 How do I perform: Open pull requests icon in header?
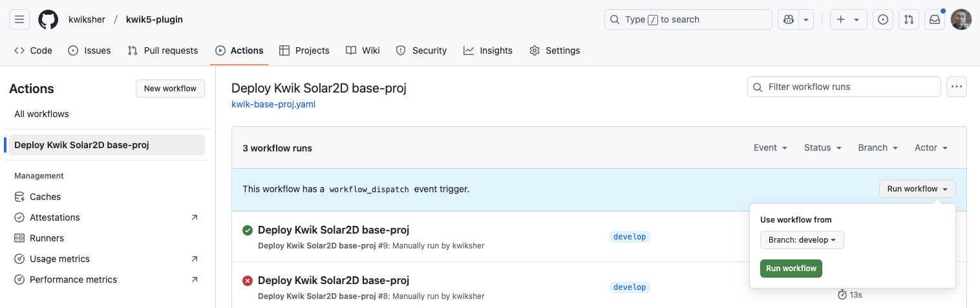coord(909,19)
